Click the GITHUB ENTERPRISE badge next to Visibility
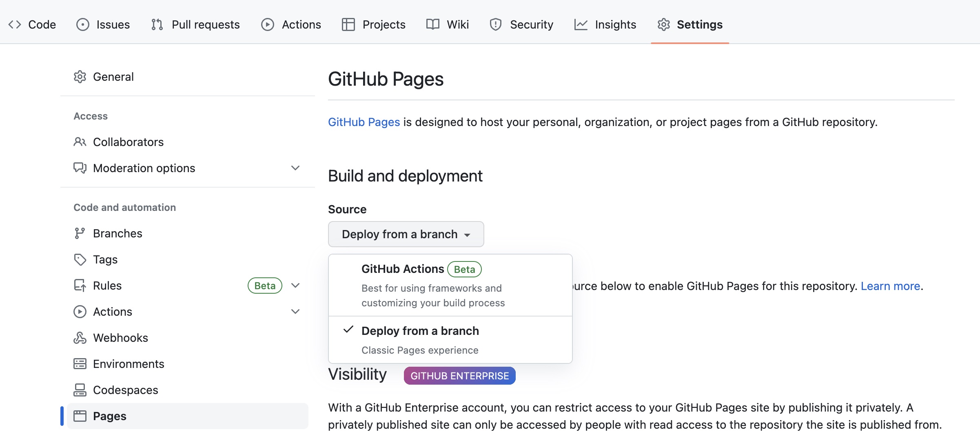Image resolution: width=980 pixels, height=434 pixels. click(459, 375)
